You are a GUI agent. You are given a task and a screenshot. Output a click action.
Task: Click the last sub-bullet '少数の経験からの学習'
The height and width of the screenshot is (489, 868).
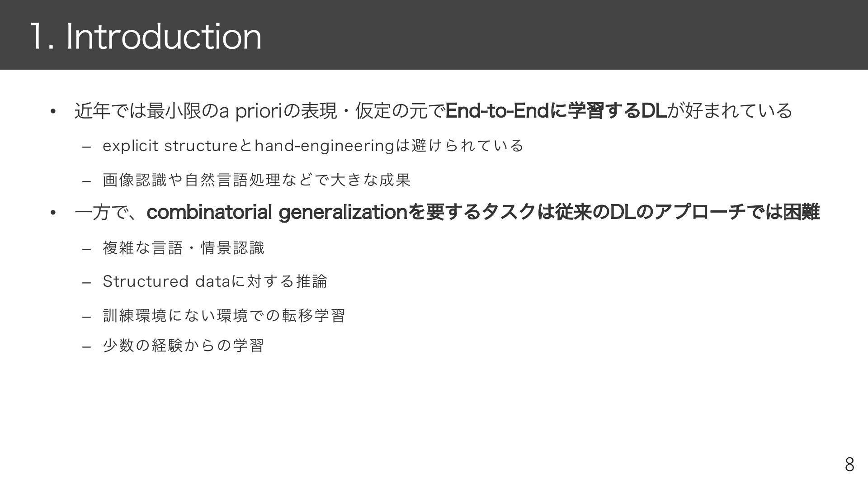[x=183, y=346]
